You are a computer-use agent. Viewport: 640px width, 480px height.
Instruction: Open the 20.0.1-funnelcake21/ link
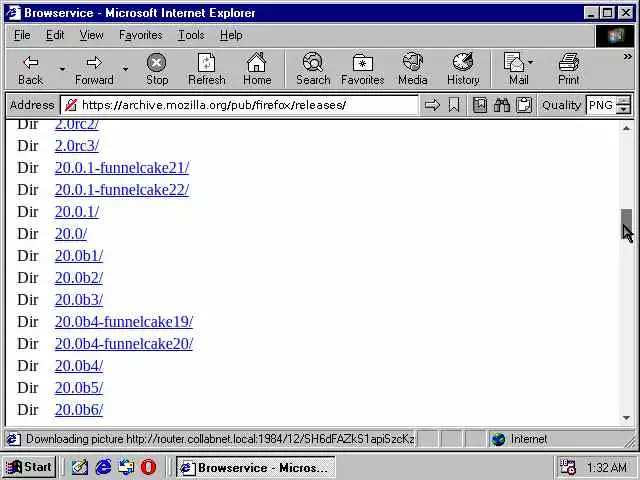122,168
